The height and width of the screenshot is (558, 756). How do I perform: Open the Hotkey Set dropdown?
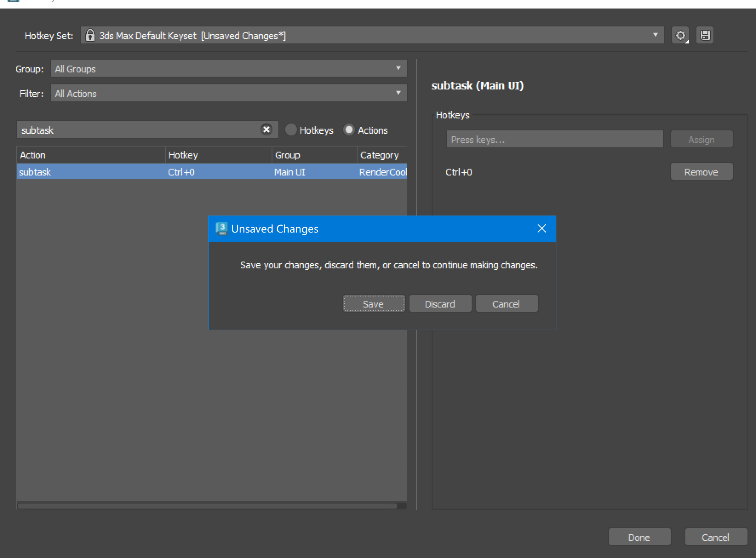[655, 35]
